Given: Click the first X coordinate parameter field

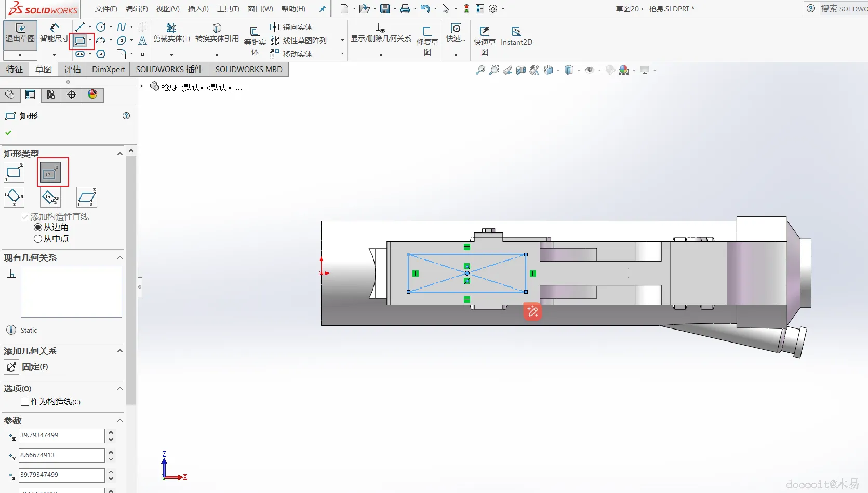Looking at the screenshot, I should 61,435.
